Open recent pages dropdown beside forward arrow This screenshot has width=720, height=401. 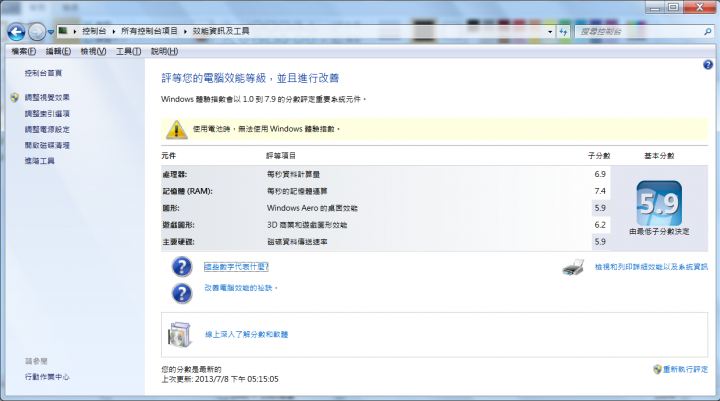pyautogui.click(x=51, y=32)
